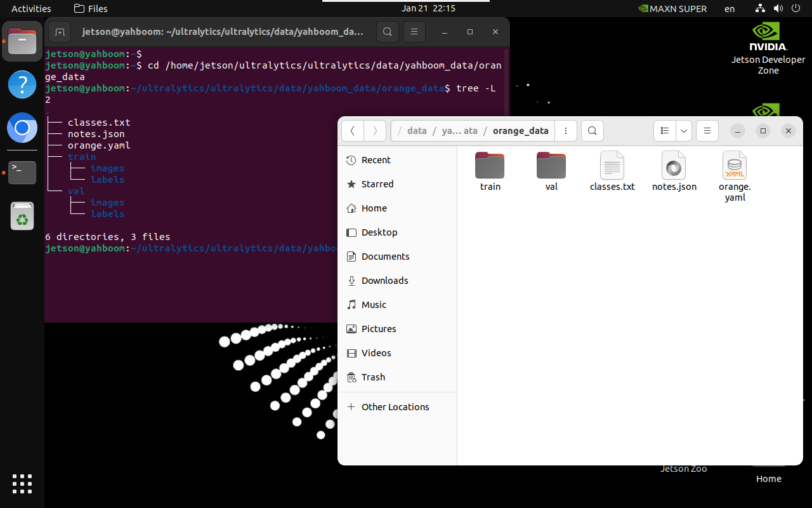
Task: Launch Chromium from the dock
Action: (22, 128)
